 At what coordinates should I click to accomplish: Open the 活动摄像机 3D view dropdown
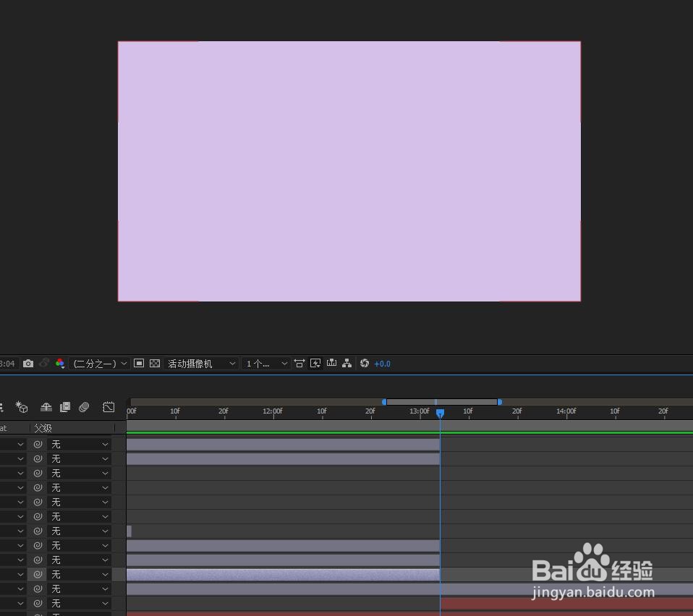201,364
